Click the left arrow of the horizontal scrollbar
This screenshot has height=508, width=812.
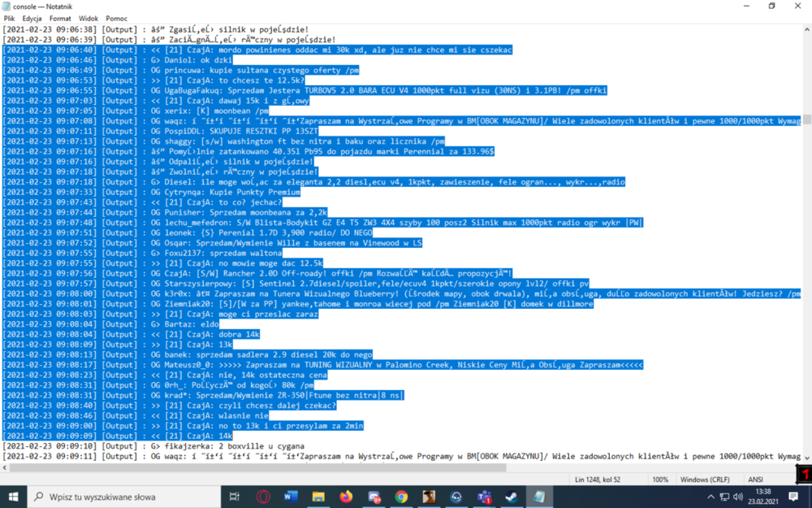5,467
